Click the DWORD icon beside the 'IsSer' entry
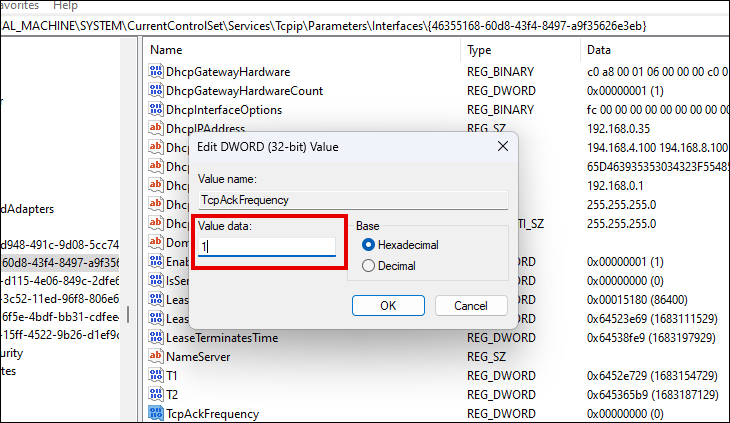730x423 pixels. point(155,280)
